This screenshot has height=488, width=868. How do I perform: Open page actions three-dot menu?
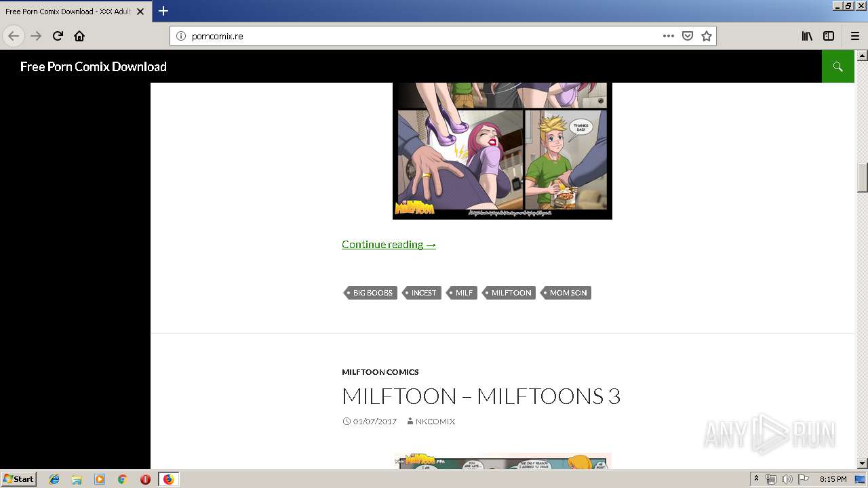coord(669,36)
